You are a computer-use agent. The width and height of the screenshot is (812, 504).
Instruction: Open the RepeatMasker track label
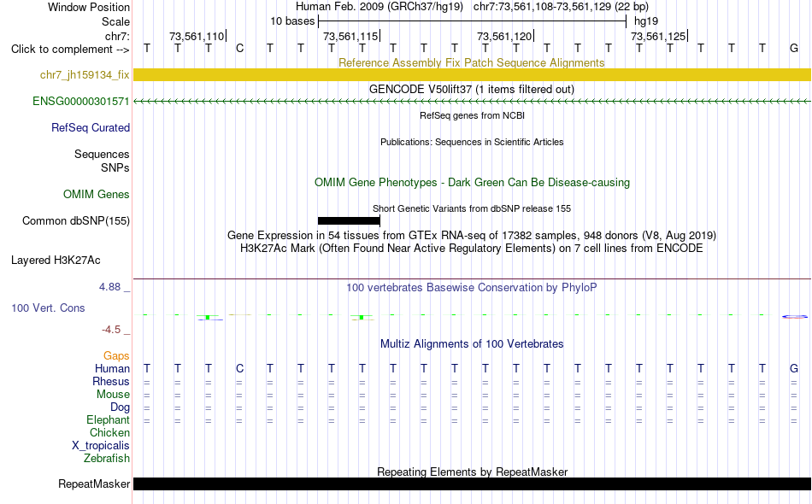pos(94,483)
